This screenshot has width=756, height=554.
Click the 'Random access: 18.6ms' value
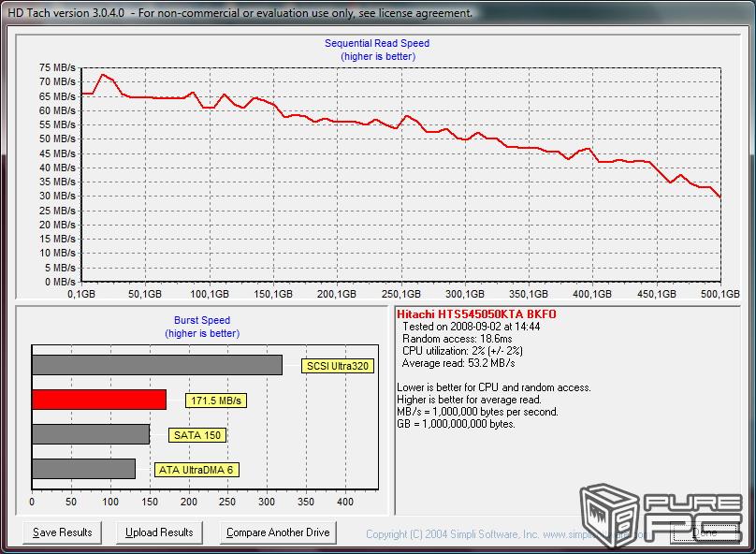pyautogui.click(x=458, y=339)
